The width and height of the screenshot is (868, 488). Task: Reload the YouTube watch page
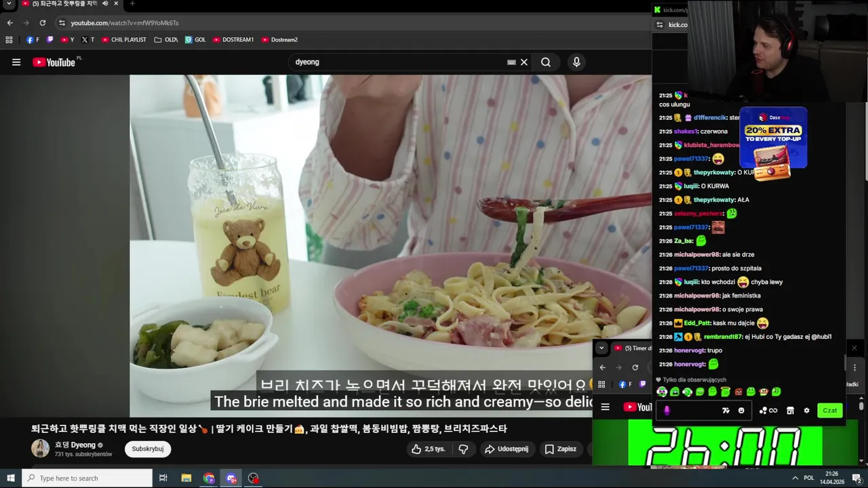tap(43, 23)
